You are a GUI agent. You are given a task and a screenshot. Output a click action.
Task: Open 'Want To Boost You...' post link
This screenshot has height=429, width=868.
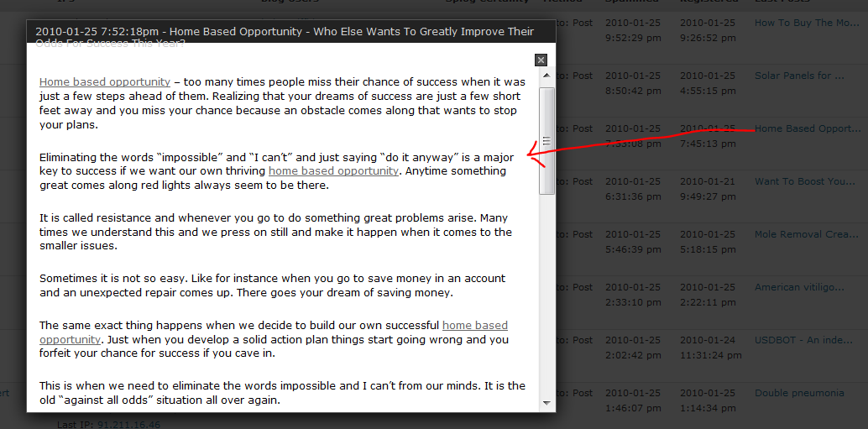[x=805, y=181]
